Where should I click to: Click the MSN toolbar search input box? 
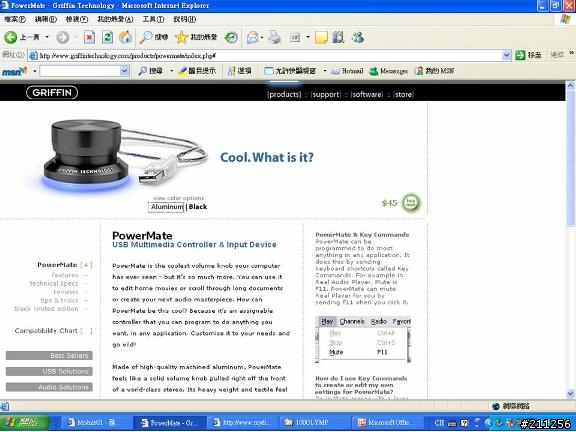[80, 71]
